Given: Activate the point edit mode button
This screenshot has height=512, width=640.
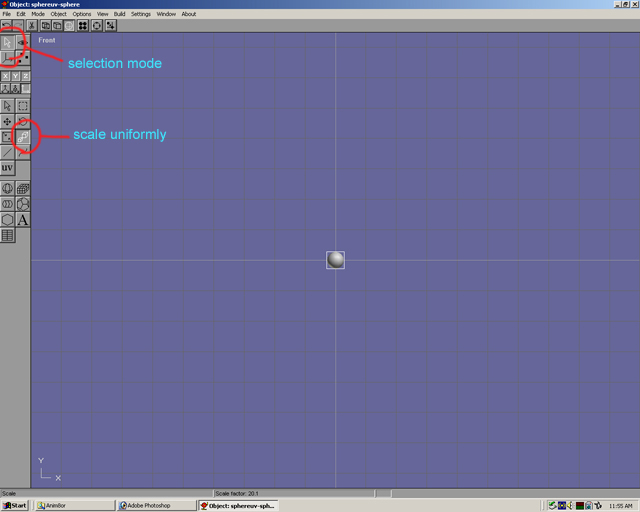Looking at the screenshot, I should click(22, 58).
